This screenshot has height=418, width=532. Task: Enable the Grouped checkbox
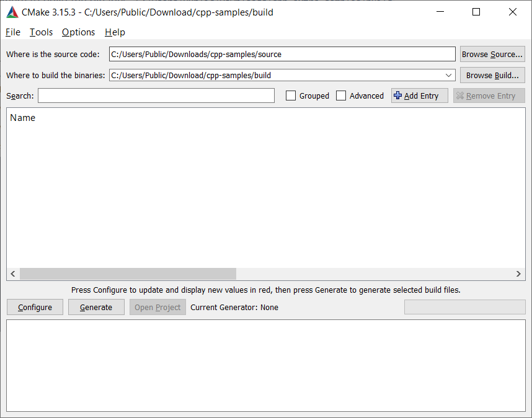coord(291,96)
